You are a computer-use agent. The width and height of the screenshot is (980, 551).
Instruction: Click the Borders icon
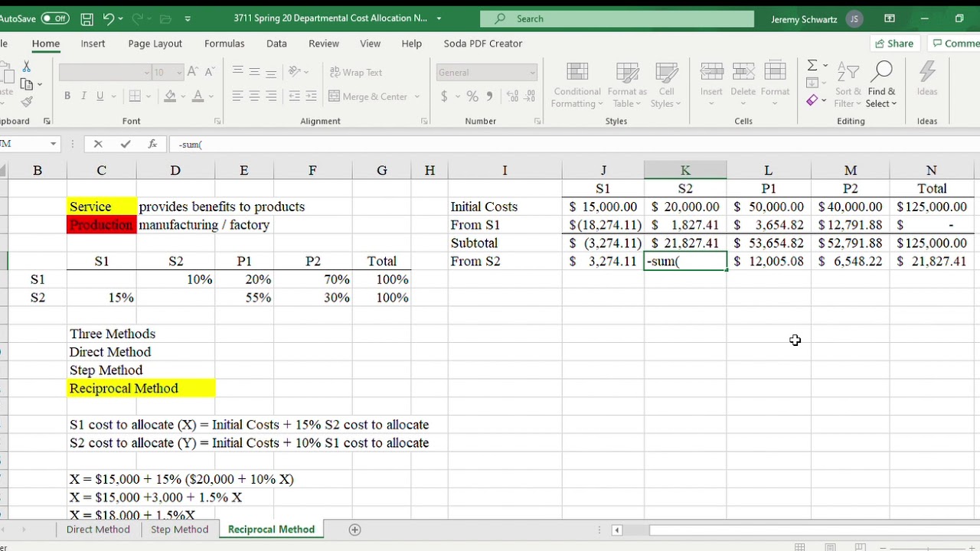(x=135, y=96)
